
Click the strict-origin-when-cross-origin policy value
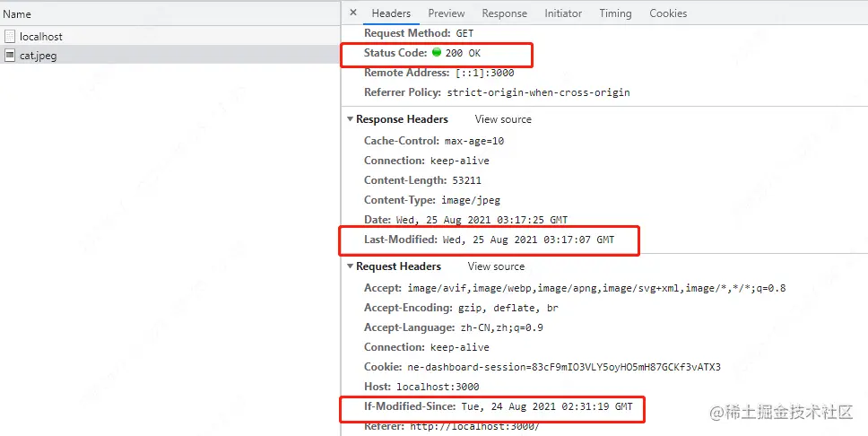[x=538, y=92]
